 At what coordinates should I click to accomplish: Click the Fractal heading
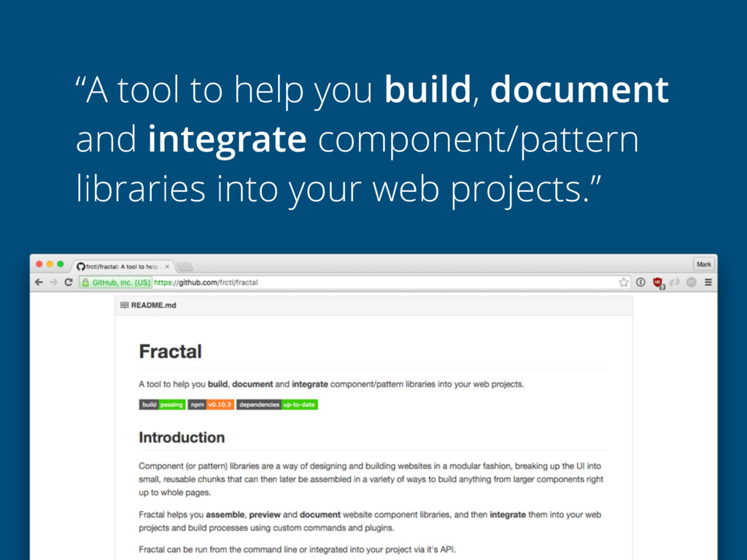click(x=171, y=351)
